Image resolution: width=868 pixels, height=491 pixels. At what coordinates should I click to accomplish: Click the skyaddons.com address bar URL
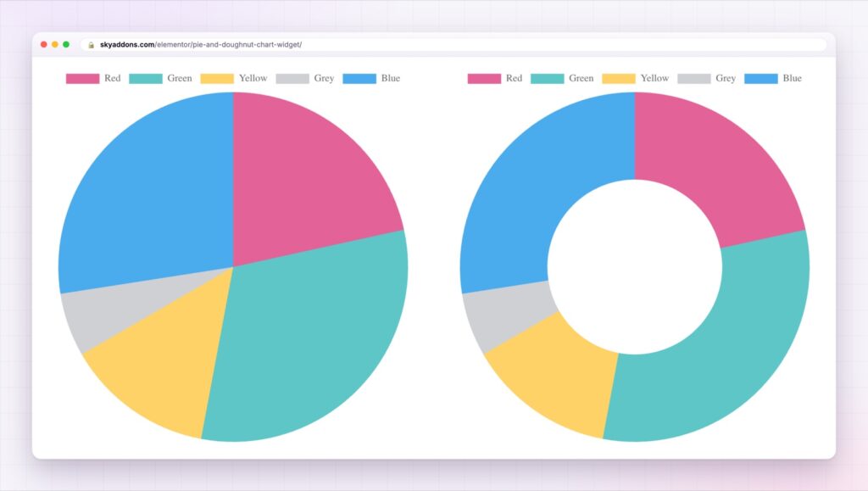201,45
